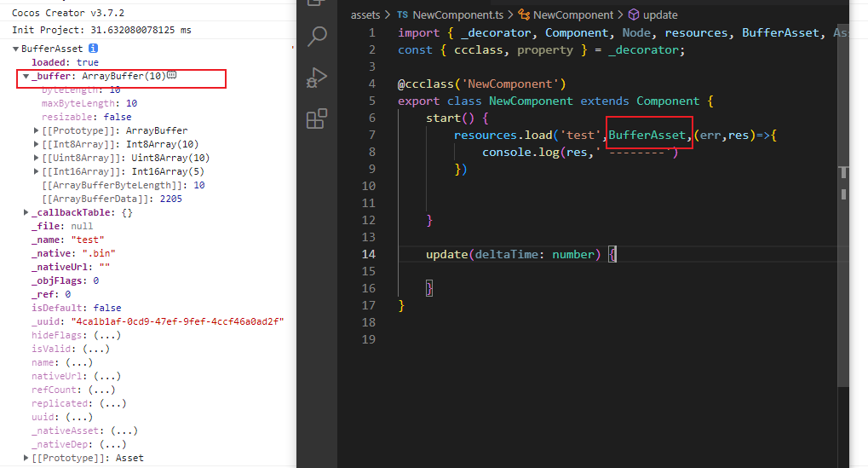Screen dimensions: 868x468
Task: Click [[ArrayBufferByteLength]]: 10 entry
Action: [x=124, y=185]
